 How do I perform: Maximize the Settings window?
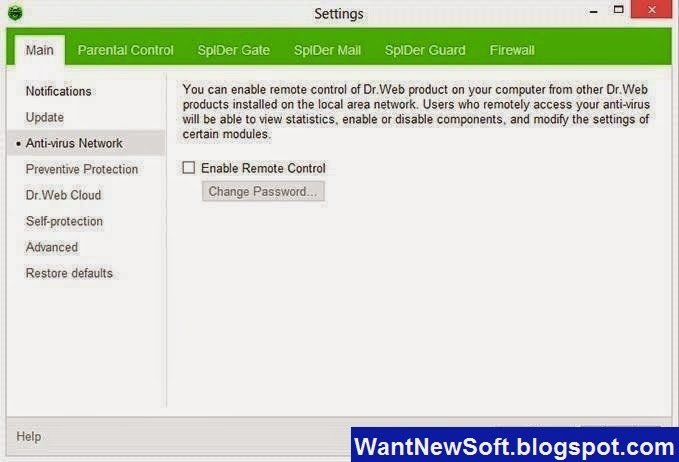[x=618, y=10]
